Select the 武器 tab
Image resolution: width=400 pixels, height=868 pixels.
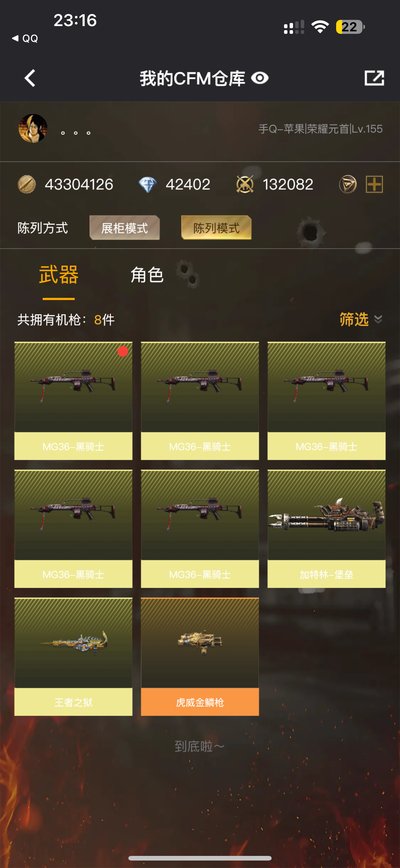[x=59, y=275]
